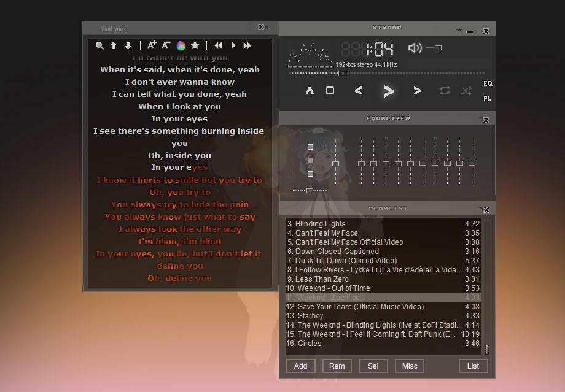
Task: Close the MiniLyrics window
Action: (261, 27)
